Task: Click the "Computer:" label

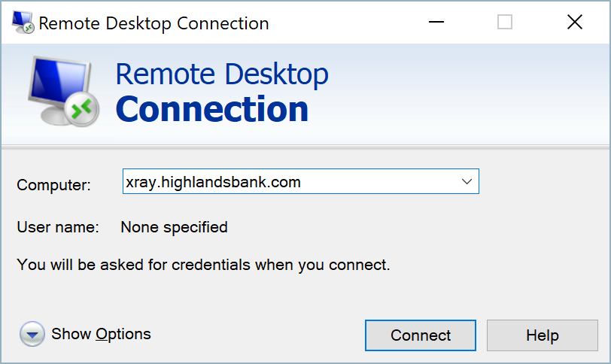Action: (54, 185)
